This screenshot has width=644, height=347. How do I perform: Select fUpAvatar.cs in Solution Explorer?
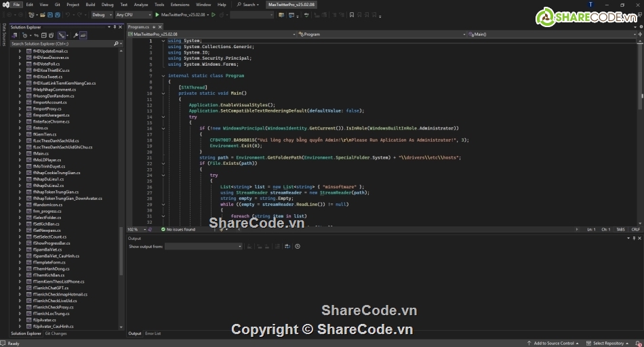44,320
